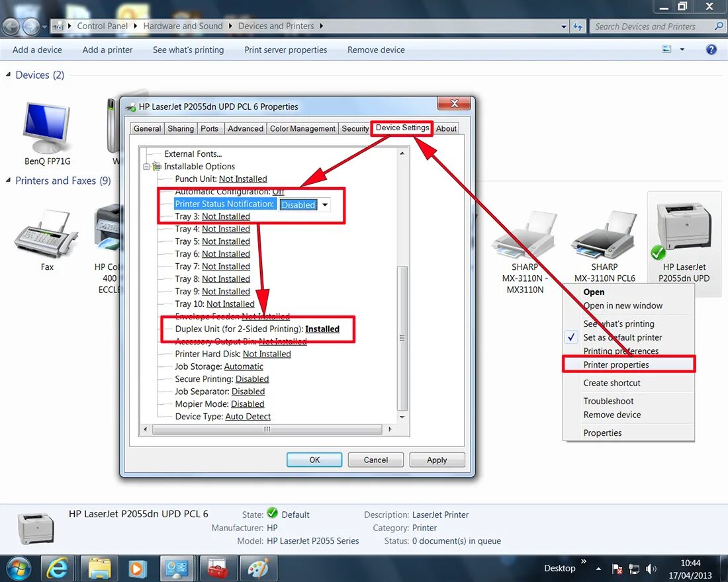The image size is (728, 582).
Task: Launch Internet Explorer from the taskbar
Action: 58,569
